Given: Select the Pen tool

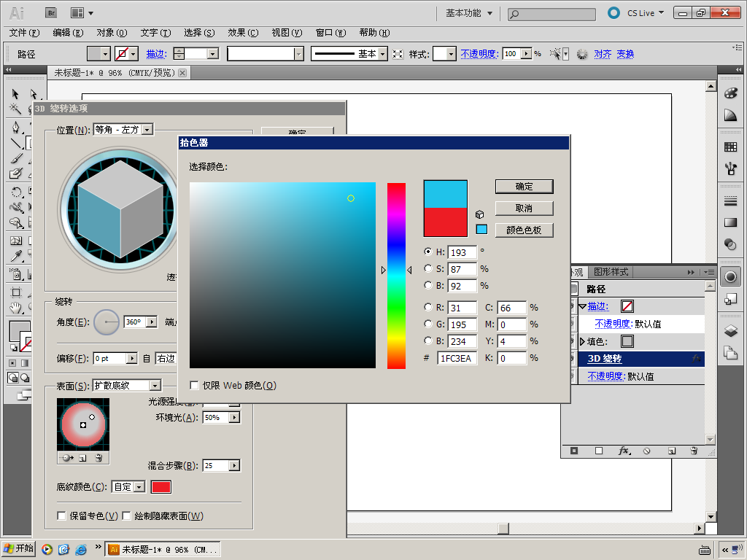Looking at the screenshot, I should tap(15, 127).
